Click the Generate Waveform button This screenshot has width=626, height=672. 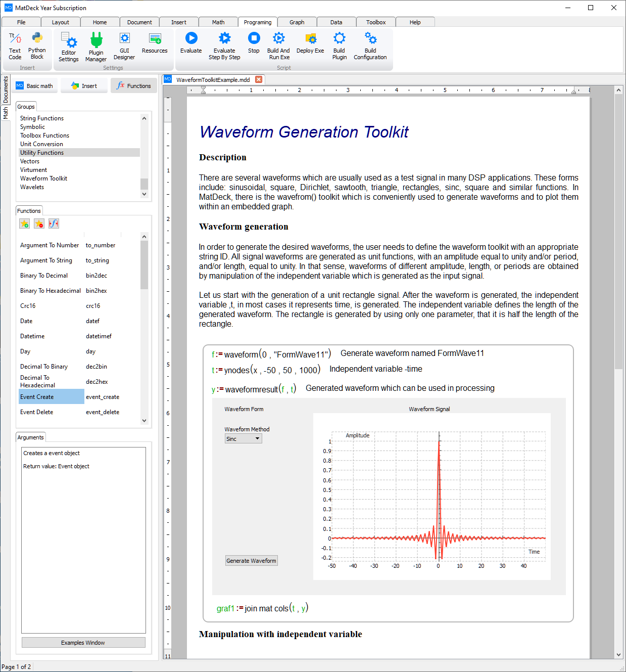(252, 561)
